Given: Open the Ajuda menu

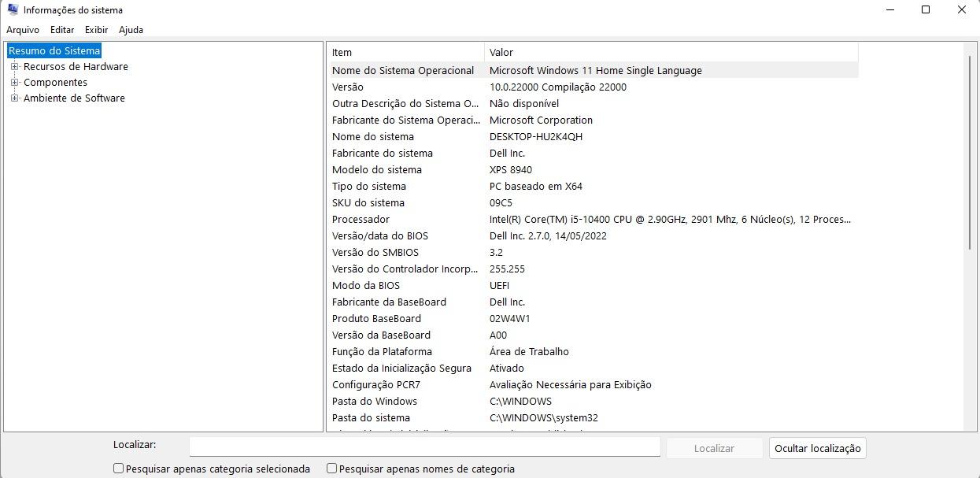Looking at the screenshot, I should (131, 30).
